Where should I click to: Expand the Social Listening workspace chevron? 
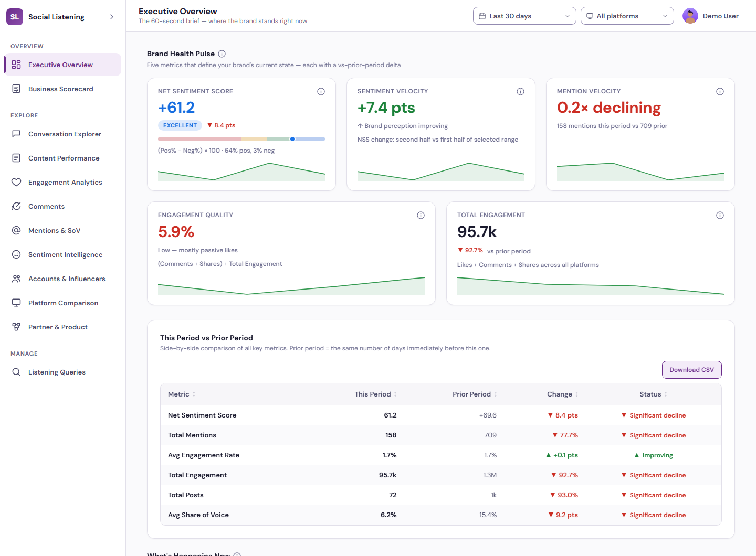coord(111,17)
